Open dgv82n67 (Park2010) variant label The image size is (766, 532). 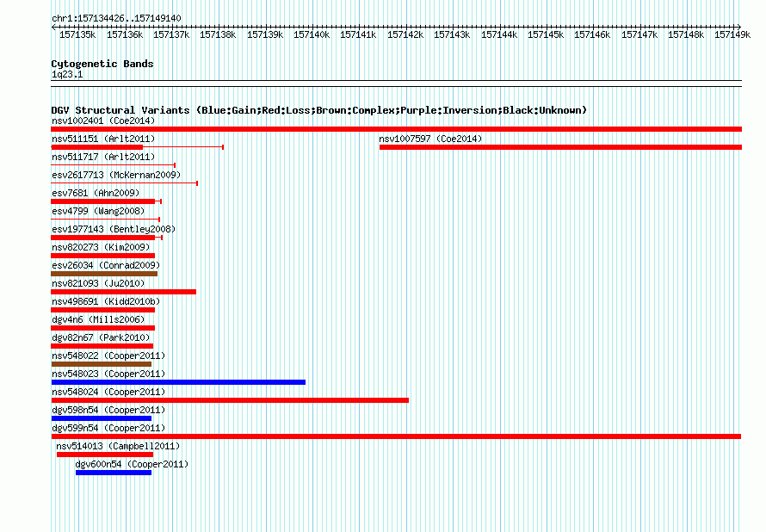101,337
